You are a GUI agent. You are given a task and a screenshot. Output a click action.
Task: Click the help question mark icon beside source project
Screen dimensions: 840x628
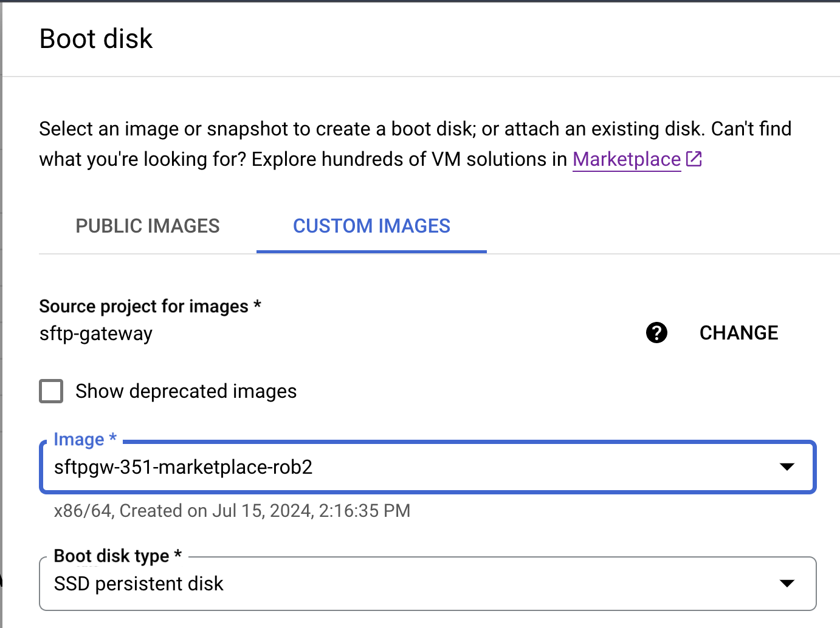(656, 333)
